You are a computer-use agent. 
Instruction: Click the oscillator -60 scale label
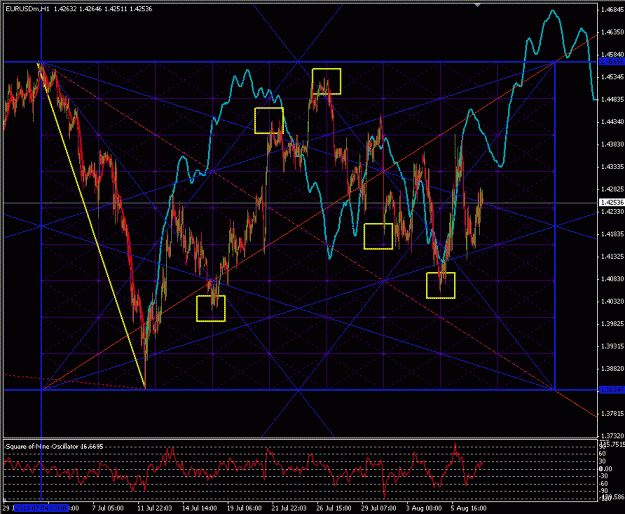tap(603, 483)
